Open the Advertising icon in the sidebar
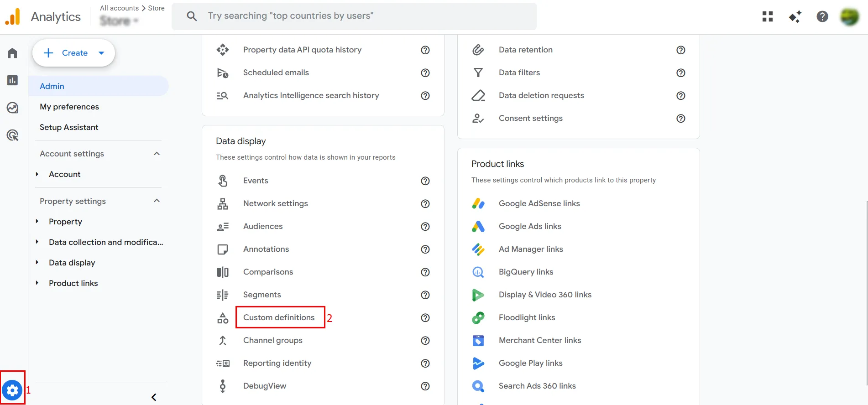This screenshot has width=868, height=405. point(12,135)
